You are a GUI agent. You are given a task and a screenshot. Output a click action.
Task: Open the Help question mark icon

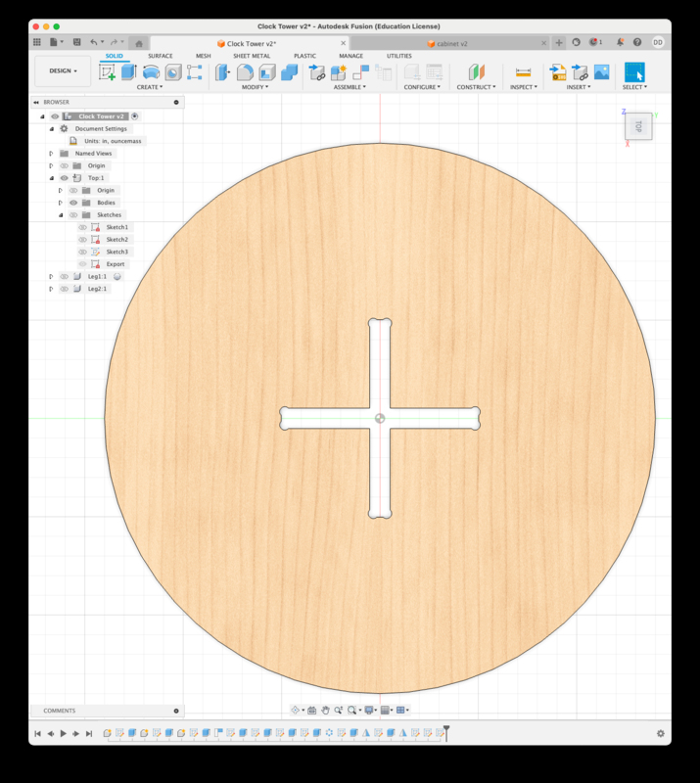coord(637,42)
